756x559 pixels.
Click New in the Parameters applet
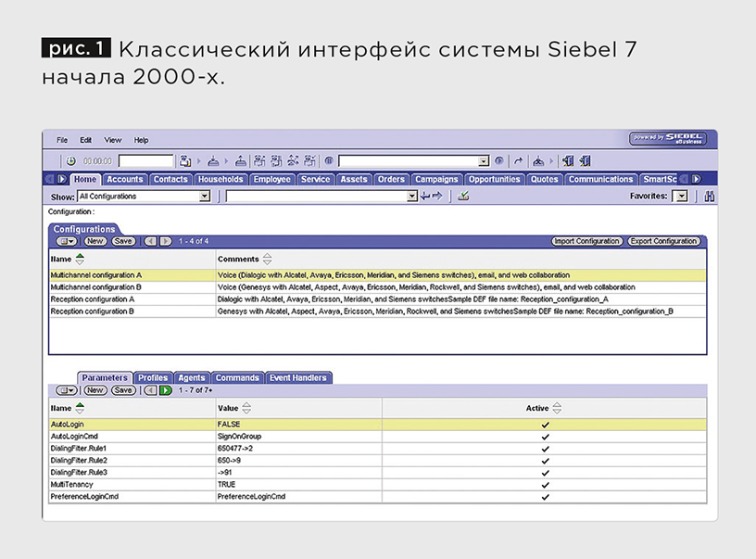(x=95, y=390)
